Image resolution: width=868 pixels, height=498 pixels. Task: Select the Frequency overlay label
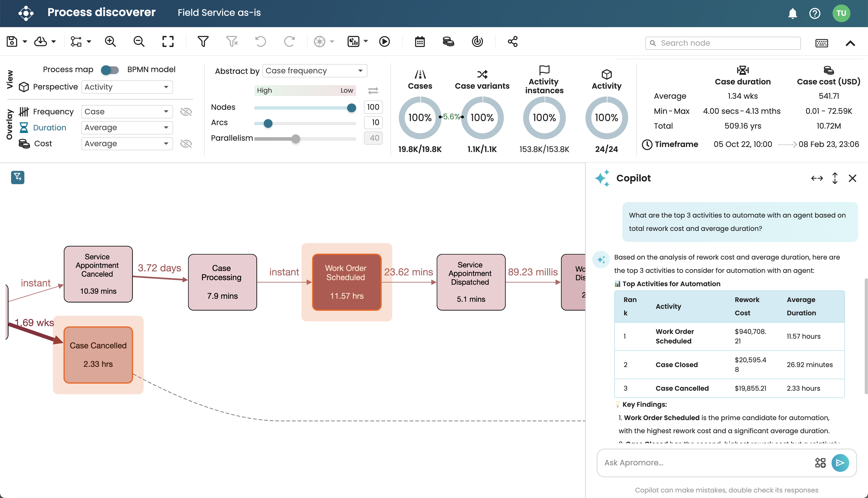pyautogui.click(x=53, y=112)
